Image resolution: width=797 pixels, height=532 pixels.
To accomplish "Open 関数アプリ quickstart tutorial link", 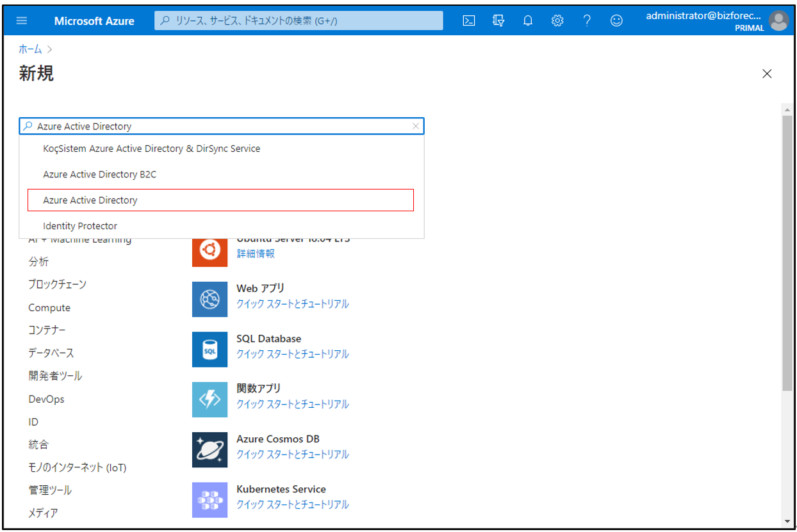I will [292, 404].
